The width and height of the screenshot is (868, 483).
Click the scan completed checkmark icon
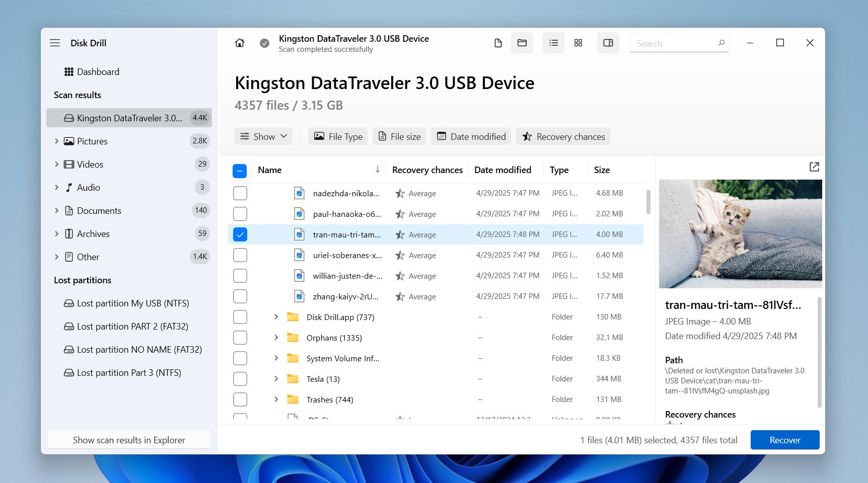pos(264,43)
